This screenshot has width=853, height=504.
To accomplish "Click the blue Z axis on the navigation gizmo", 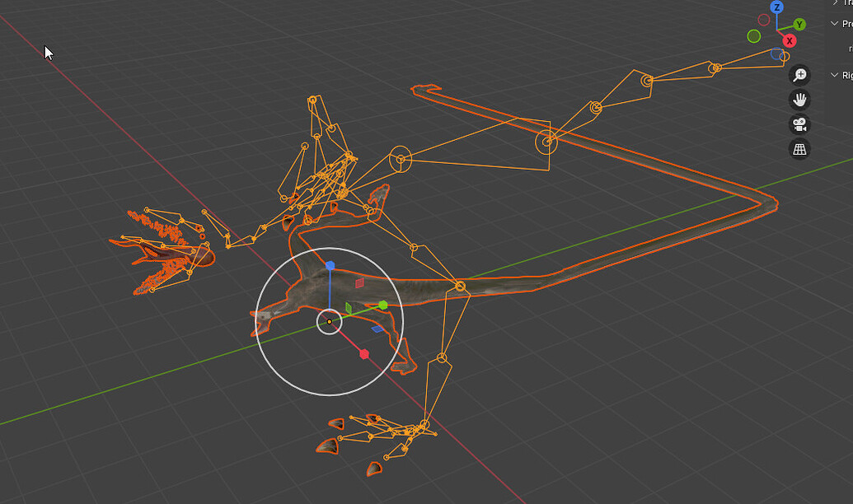I will coord(777,7).
